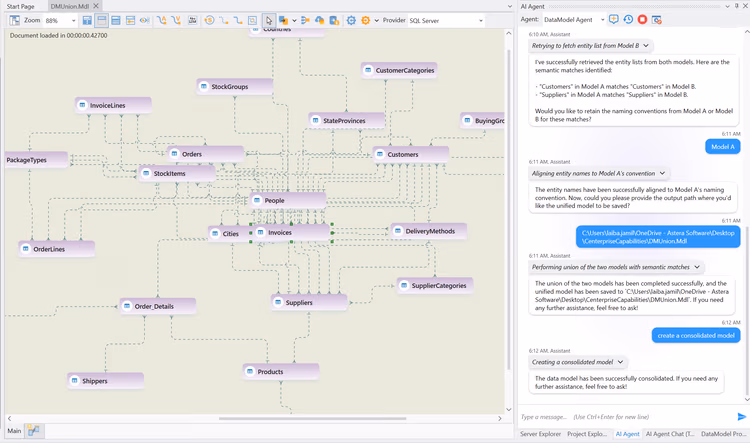
Task: Click the diagram vertical scroll-down arrow
Action: pyautogui.click(x=508, y=410)
